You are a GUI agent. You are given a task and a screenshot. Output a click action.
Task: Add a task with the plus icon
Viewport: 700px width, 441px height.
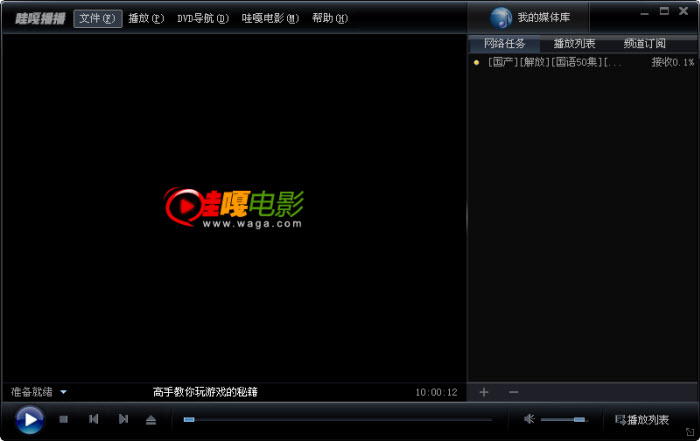484,392
